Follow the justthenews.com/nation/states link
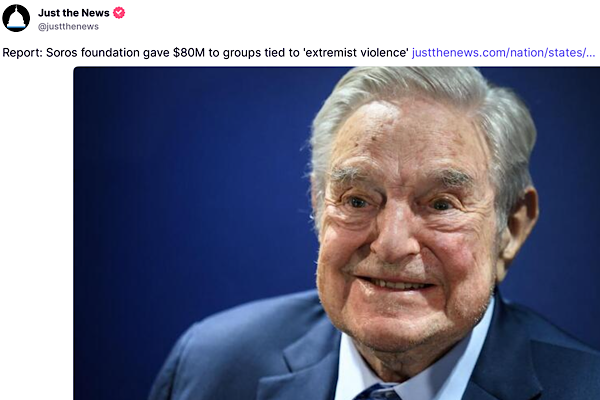Image resolution: width=600 pixels, height=400 pixels. [x=504, y=52]
